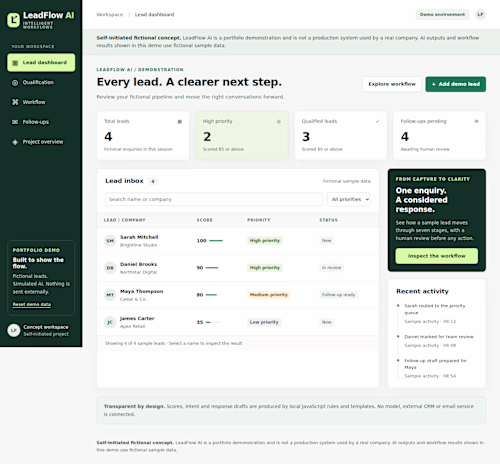Click the Search name or company field
Viewport: 500px width, 464px height.
click(x=214, y=199)
